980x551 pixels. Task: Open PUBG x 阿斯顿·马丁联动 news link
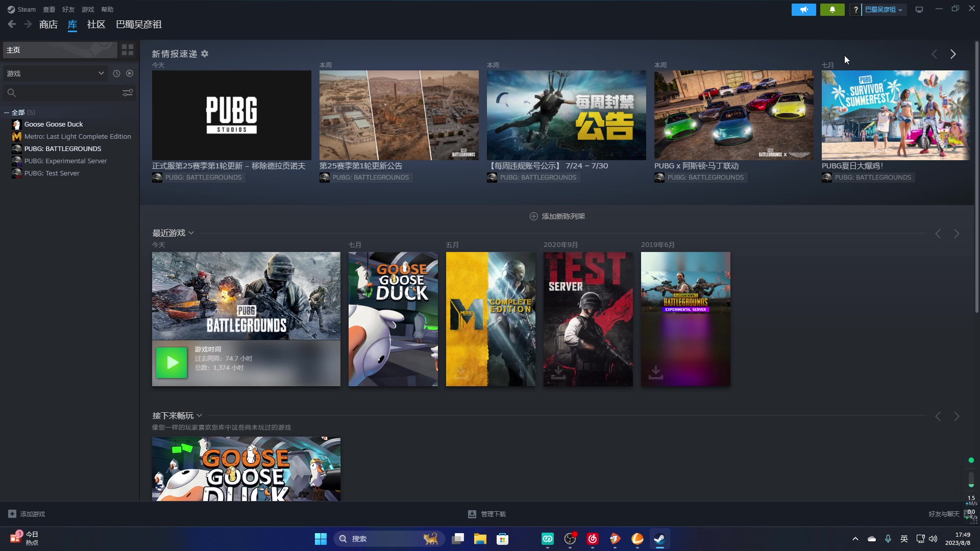[x=696, y=166]
